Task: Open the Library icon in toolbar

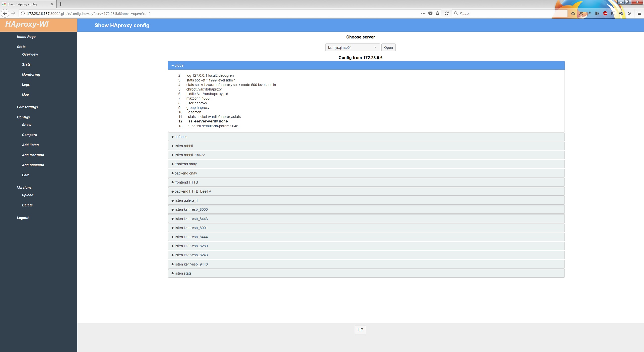Action: coord(597,13)
